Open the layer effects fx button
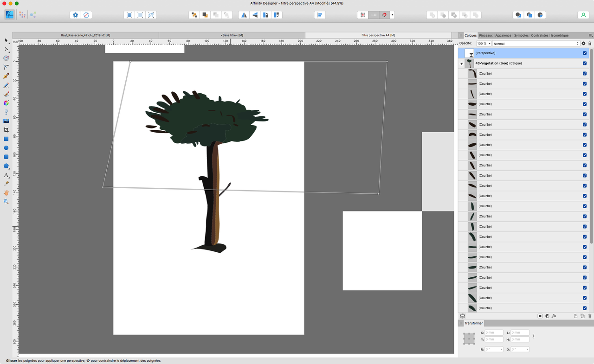Viewport: 594px width, 364px height. click(554, 316)
